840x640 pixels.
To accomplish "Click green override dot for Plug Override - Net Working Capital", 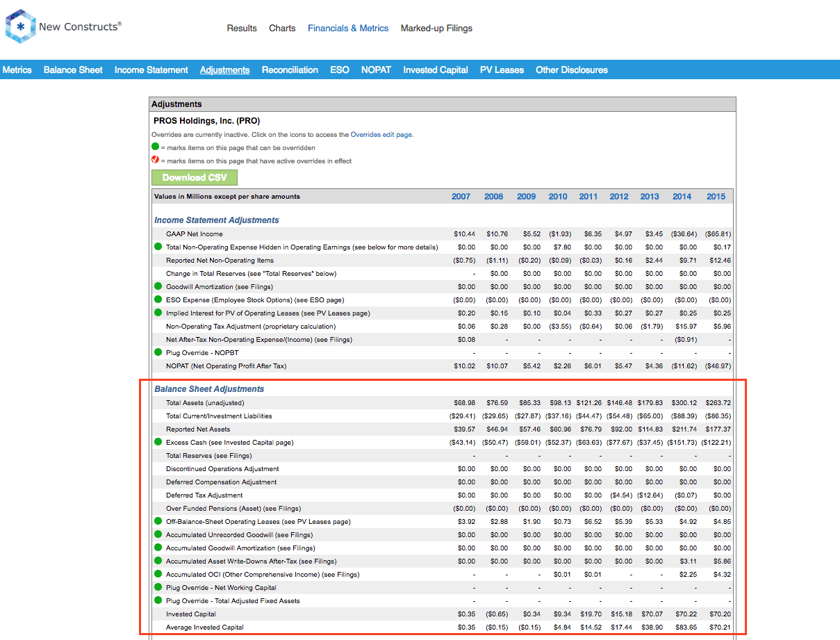I will (x=158, y=587).
